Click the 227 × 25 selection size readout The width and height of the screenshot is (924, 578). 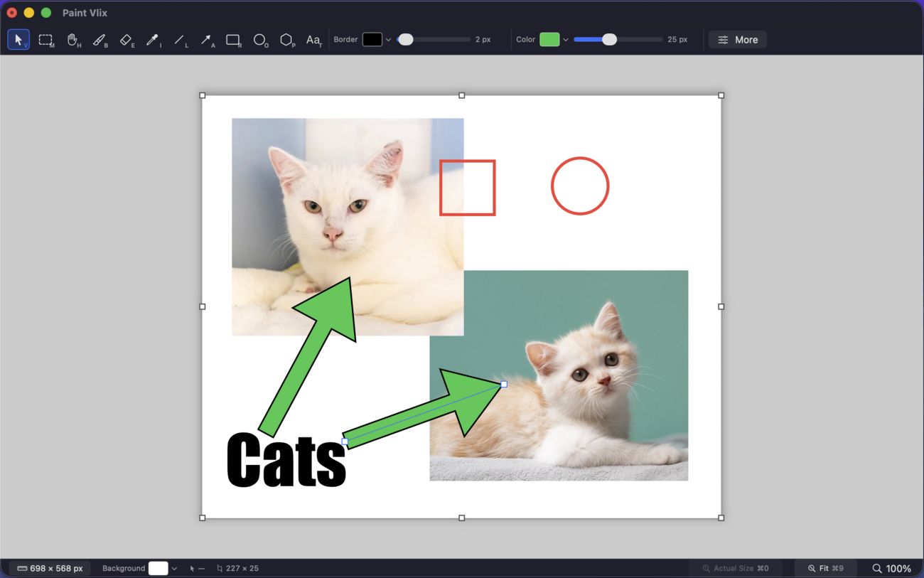[x=238, y=568]
